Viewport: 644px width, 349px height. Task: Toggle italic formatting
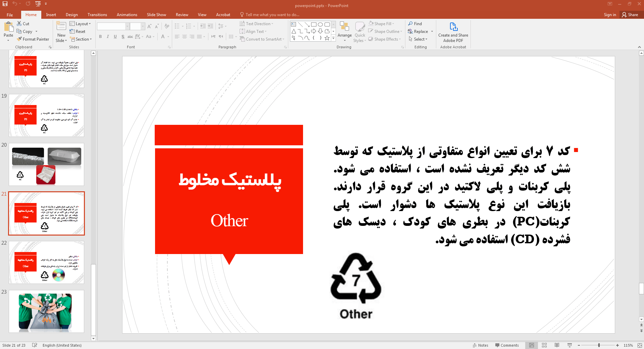[x=107, y=37]
